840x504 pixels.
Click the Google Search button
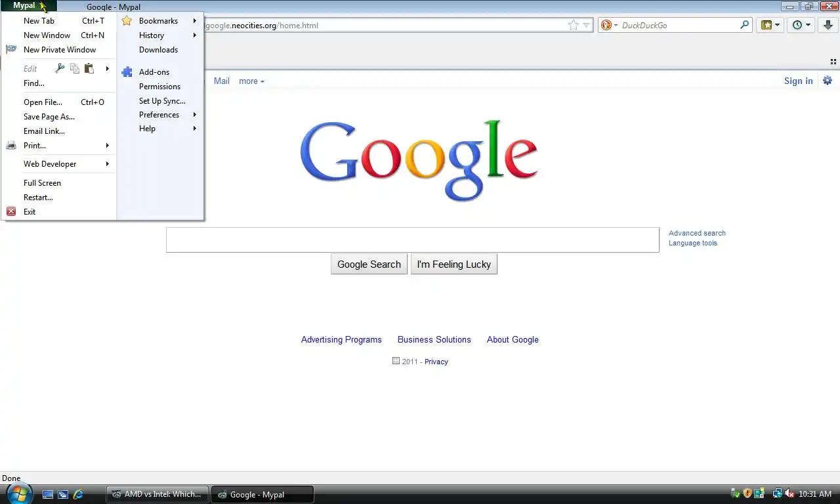[x=369, y=264]
